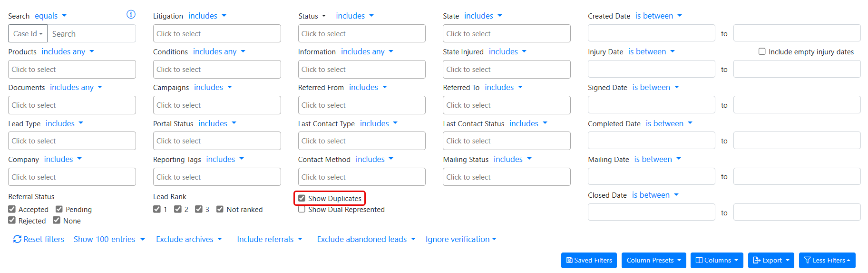Toggle the Show Duplicates checkbox

click(x=302, y=198)
